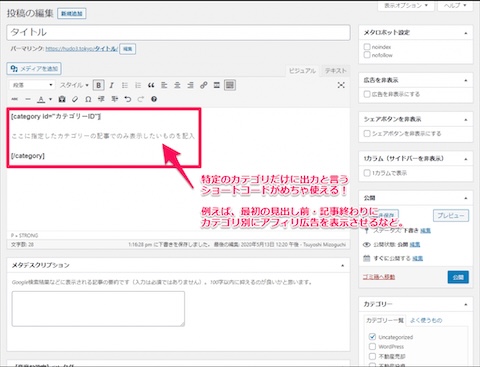Click the visibility eye icon in 公開 box
This screenshot has height=367, width=480.
[367, 245]
